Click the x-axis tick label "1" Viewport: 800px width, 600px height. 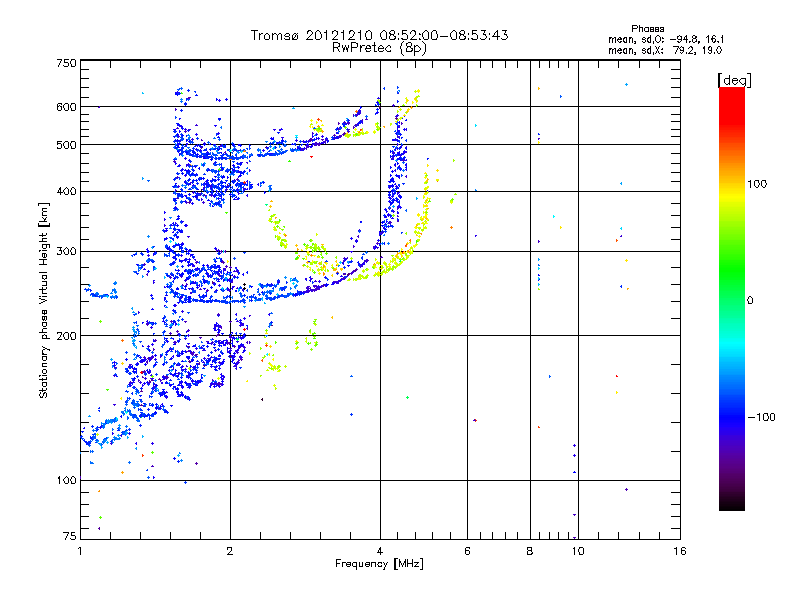(x=80, y=551)
